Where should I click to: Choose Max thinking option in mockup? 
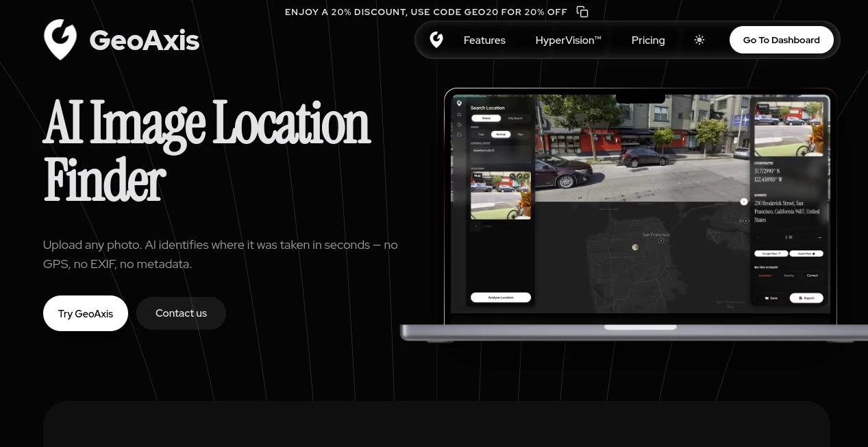point(520,134)
